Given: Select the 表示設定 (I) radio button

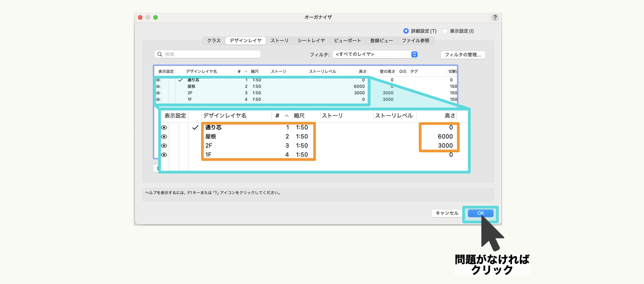Looking at the screenshot, I should pos(445,31).
